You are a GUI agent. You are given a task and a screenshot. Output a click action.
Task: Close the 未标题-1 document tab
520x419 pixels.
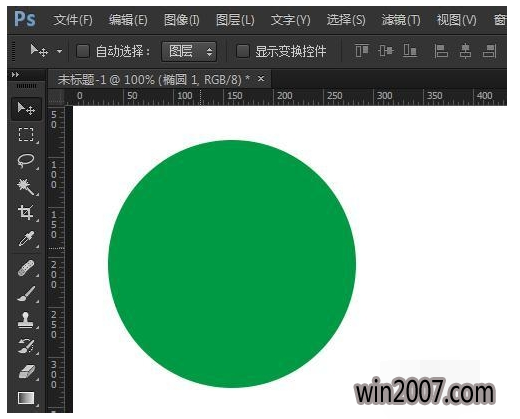[261, 79]
